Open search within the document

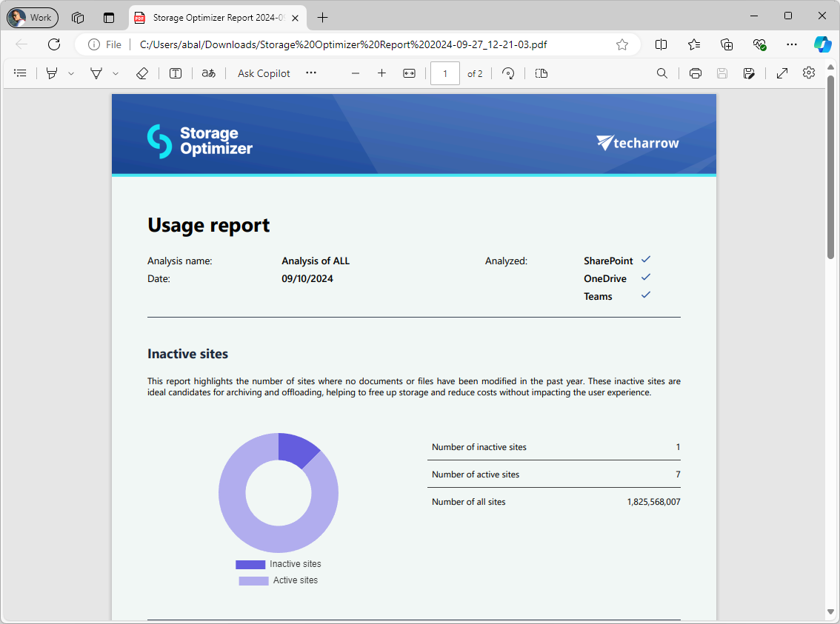click(661, 73)
